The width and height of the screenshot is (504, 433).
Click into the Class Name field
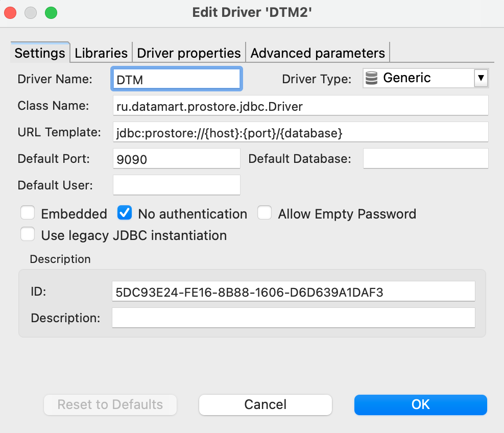(300, 106)
